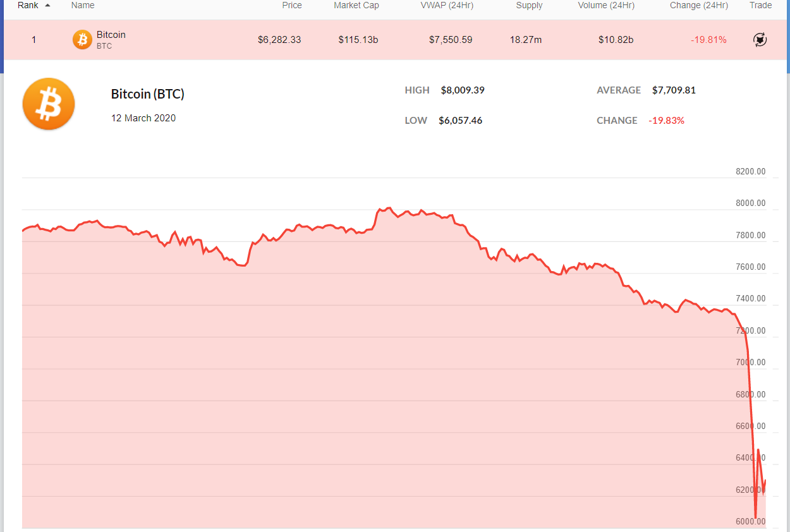The image size is (790, 532).
Task: Click the BTC ticker under Bitcoin
Action: coord(104,46)
